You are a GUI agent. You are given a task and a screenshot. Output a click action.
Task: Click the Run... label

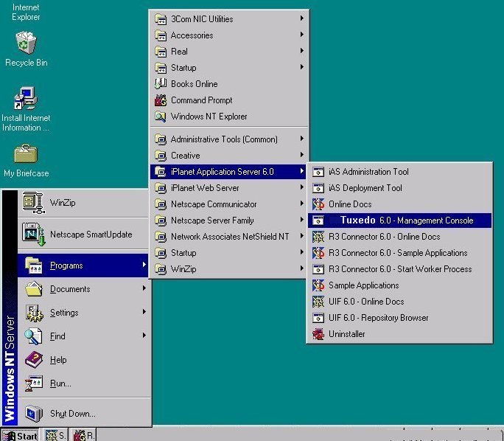[60, 383]
